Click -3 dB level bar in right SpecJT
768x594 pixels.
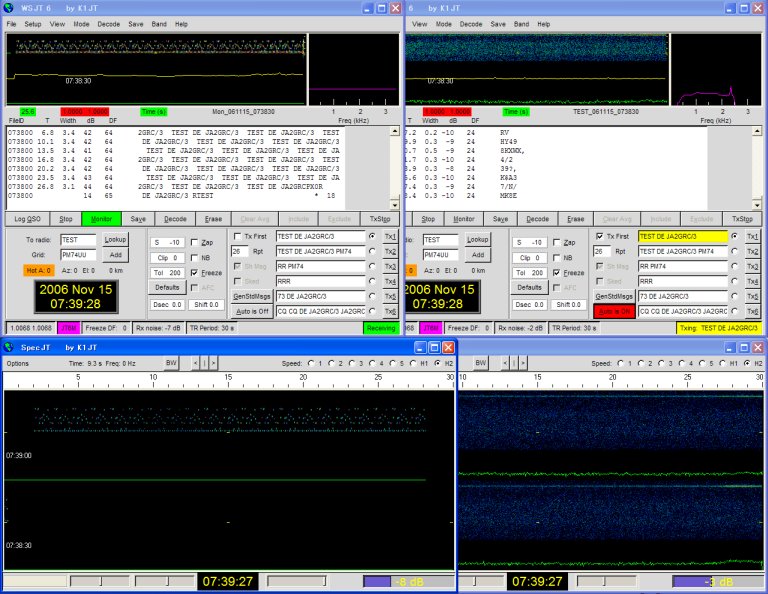[718, 582]
